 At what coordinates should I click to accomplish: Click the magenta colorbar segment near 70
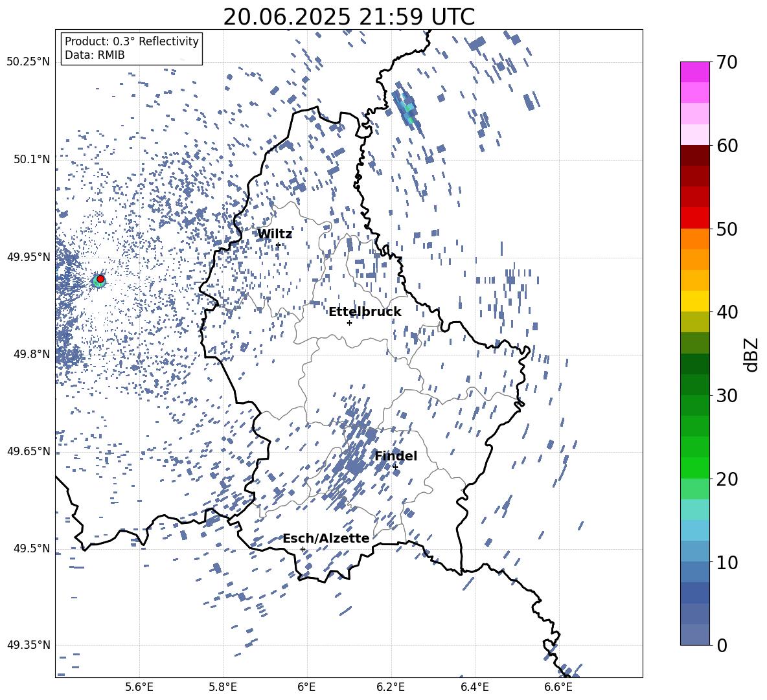pos(695,72)
